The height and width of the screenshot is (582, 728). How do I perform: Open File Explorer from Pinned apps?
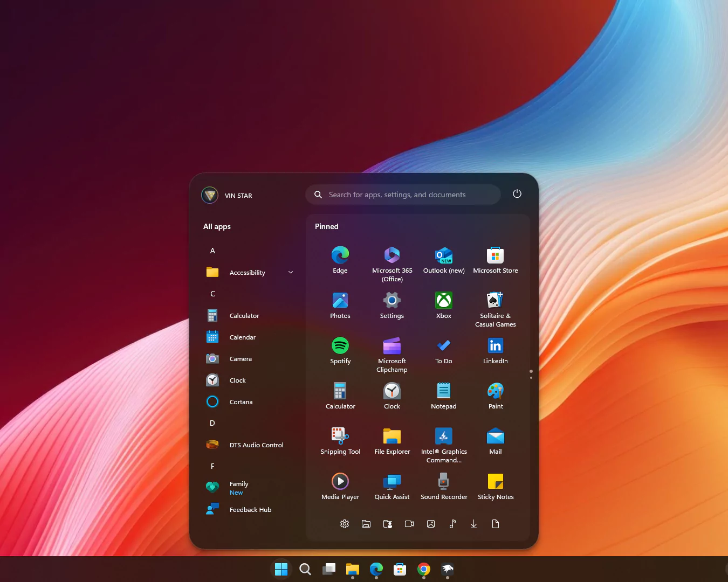point(392,441)
